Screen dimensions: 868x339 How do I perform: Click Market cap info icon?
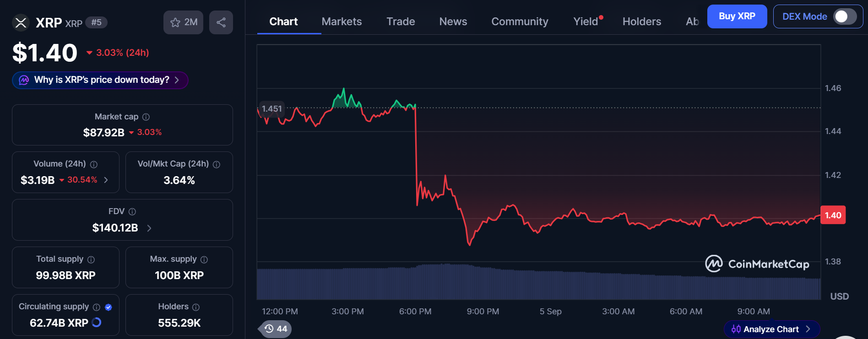146,117
